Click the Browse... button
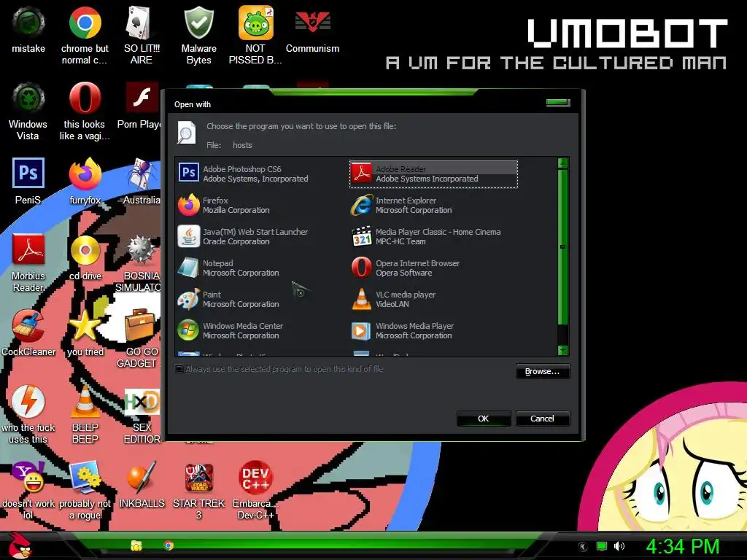The image size is (747, 560). click(543, 371)
